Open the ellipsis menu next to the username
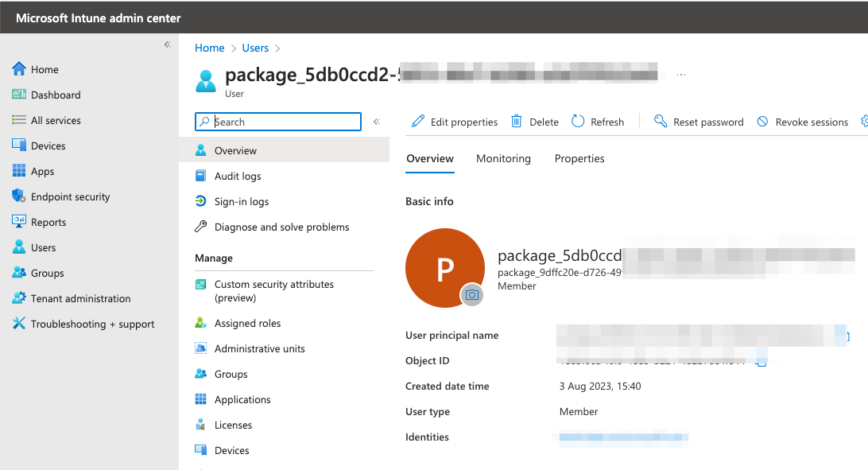The image size is (868, 470). coord(680,73)
